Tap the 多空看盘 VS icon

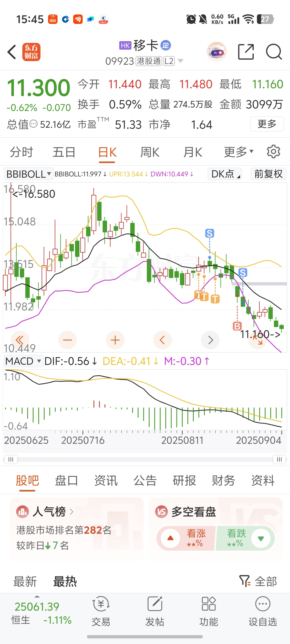tap(161, 512)
